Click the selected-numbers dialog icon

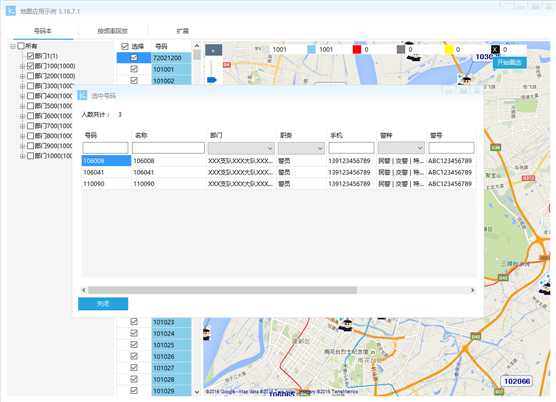point(82,95)
